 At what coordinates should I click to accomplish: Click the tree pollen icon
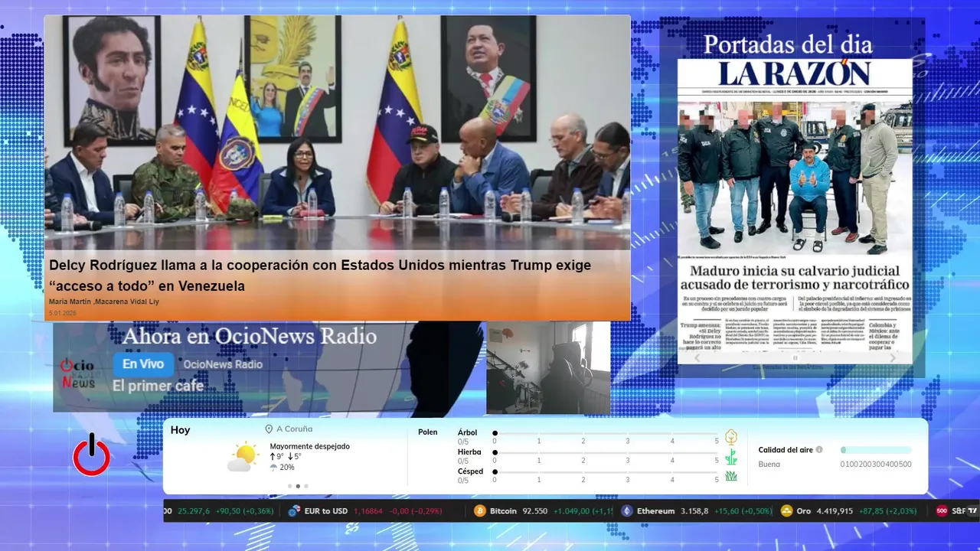pos(731,437)
